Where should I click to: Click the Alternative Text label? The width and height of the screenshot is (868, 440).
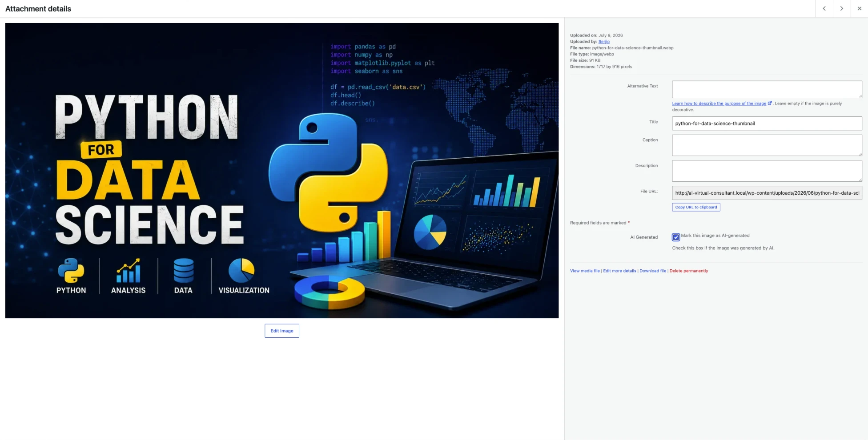coord(643,86)
